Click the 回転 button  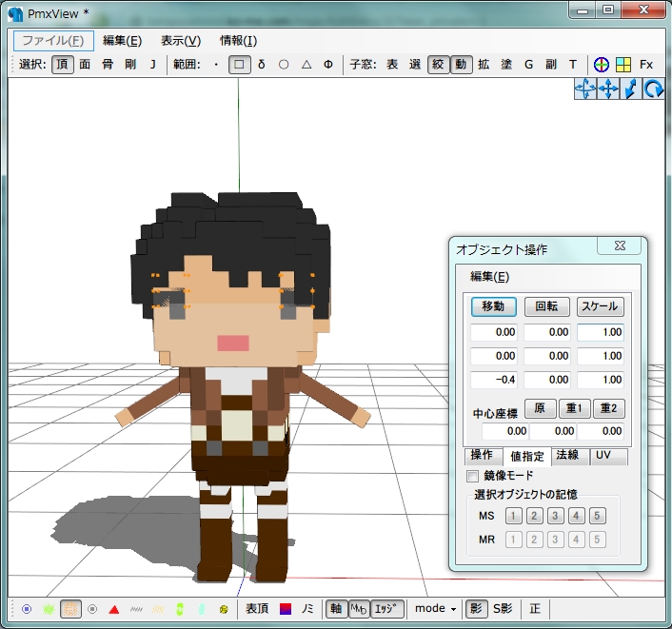coord(547,306)
